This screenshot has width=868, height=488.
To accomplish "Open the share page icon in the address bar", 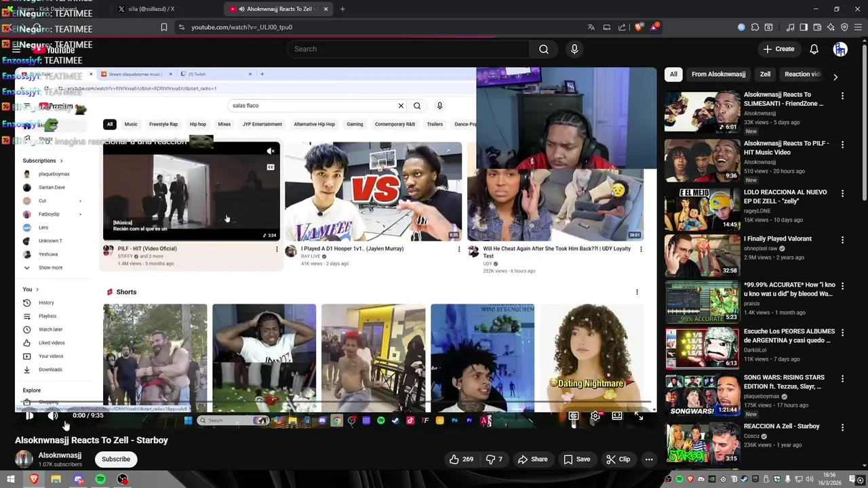I will [622, 27].
